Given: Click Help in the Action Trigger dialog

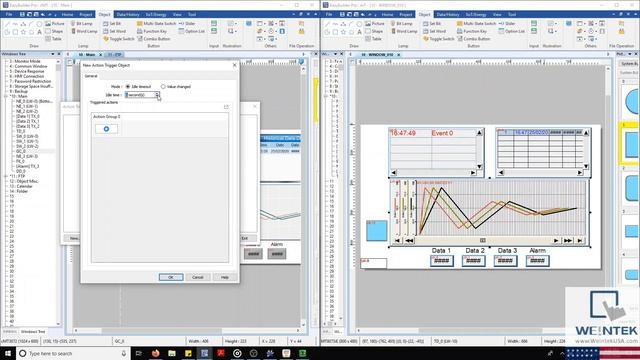Looking at the screenshot, I should tap(224, 277).
